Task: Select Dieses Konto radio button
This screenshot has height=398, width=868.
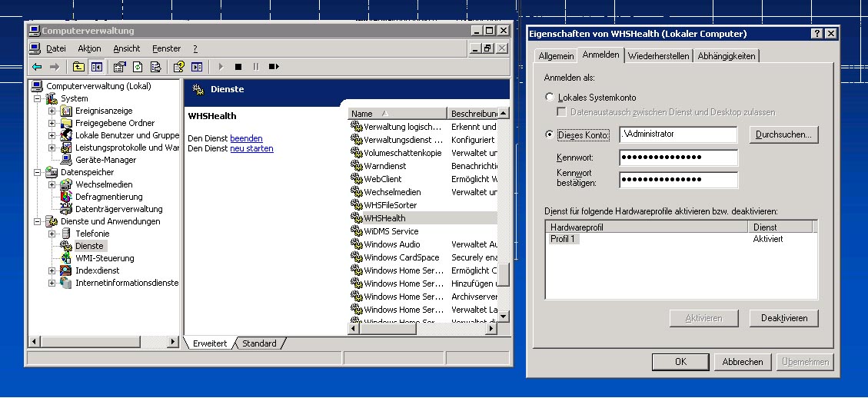Action: 550,134
